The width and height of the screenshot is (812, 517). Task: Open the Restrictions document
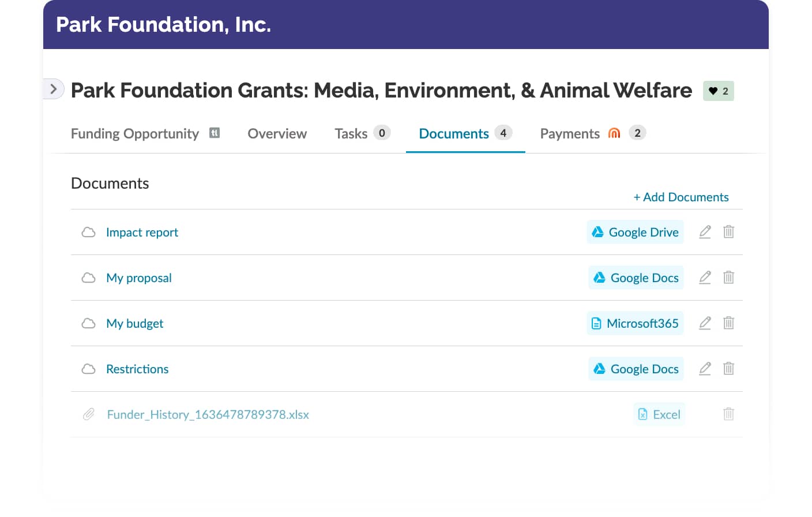pyautogui.click(x=137, y=369)
